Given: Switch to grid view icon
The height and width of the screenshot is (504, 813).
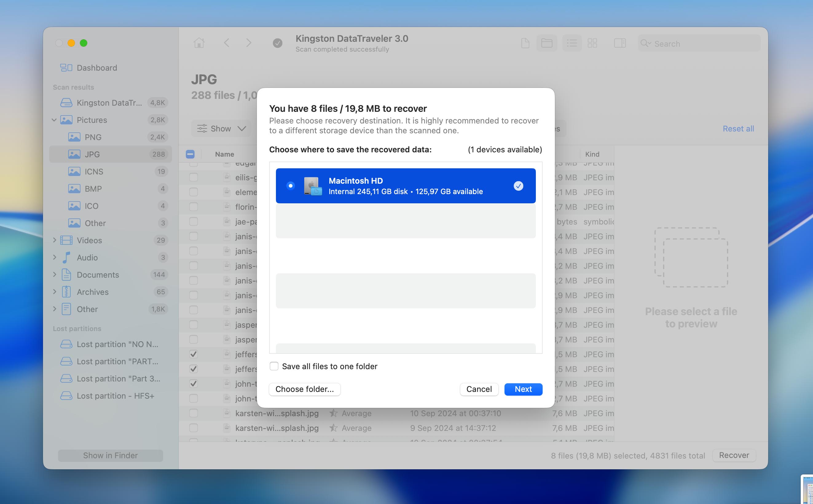Looking at the screenshot, I should (x=592, y=43).
